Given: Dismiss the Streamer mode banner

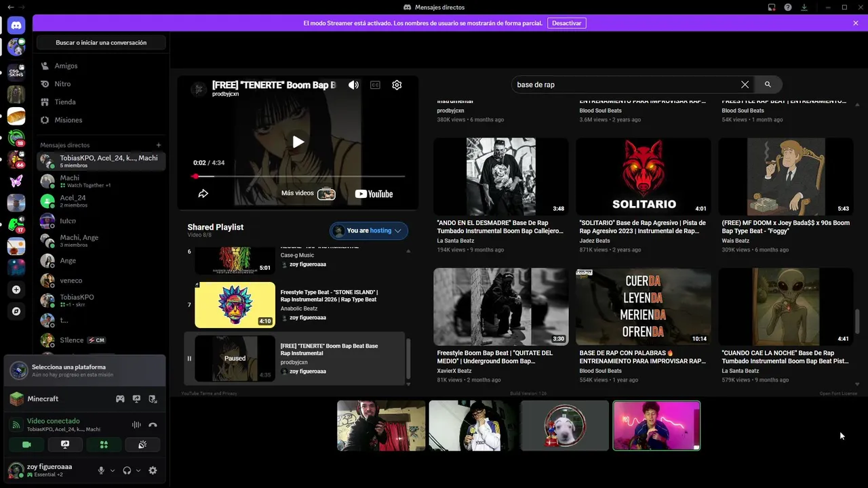Looking at the screenshot, I should pos(856,23).
